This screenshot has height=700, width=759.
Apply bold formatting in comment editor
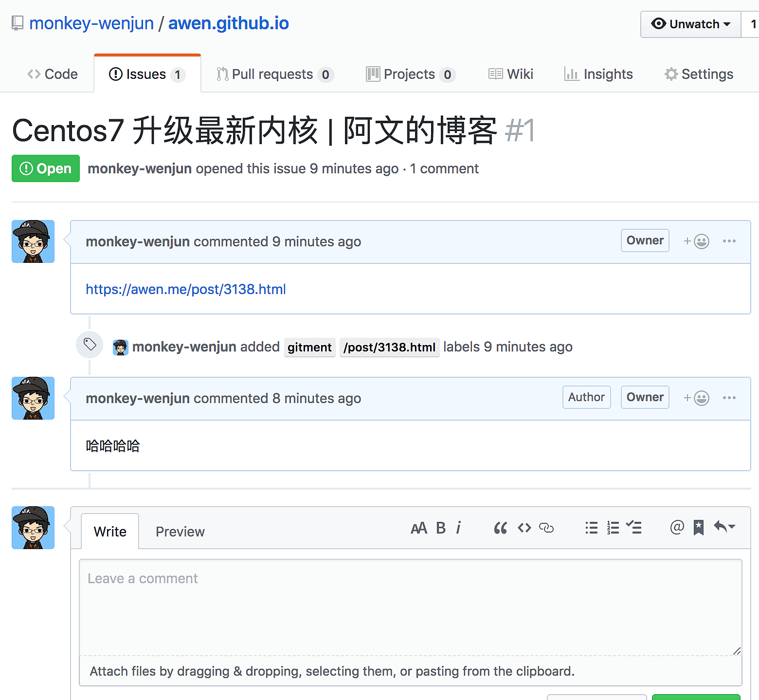pyautogui.click(x=441, y=528)
